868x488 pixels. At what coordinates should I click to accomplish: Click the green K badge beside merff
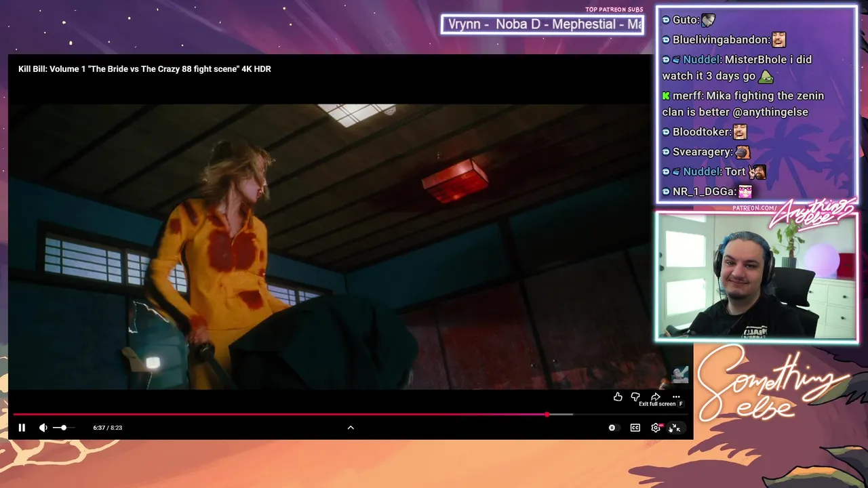click(x=666, y=96)
